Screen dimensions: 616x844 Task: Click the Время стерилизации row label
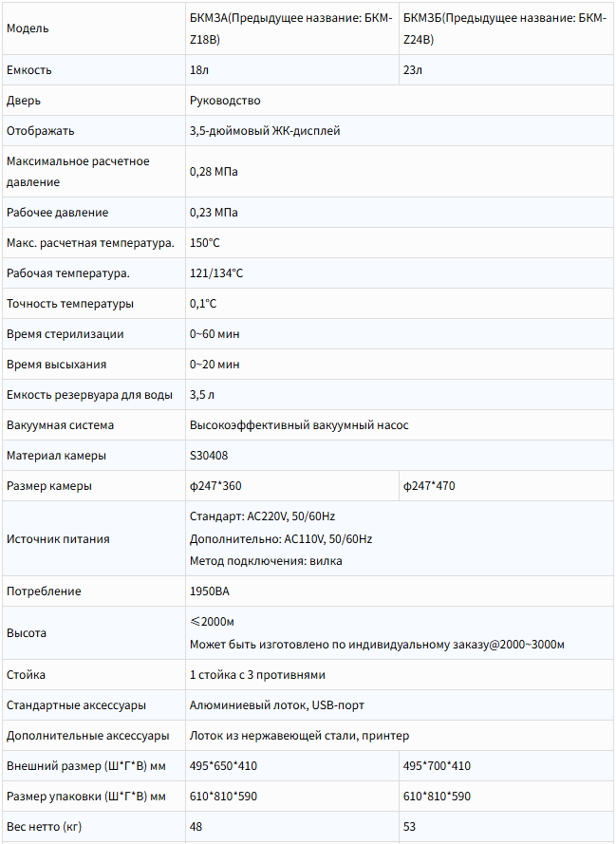(65, 334)
